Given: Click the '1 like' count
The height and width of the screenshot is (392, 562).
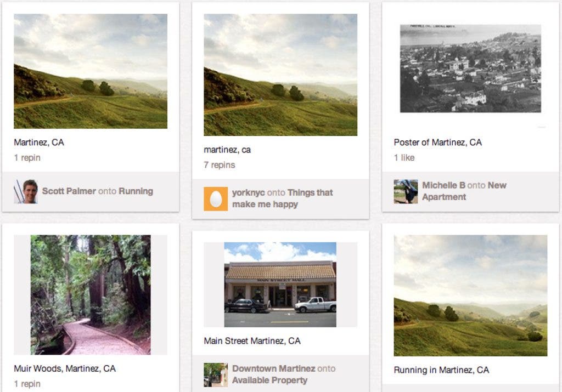Looking at the screenshot, I should click(x=404, y=157).
